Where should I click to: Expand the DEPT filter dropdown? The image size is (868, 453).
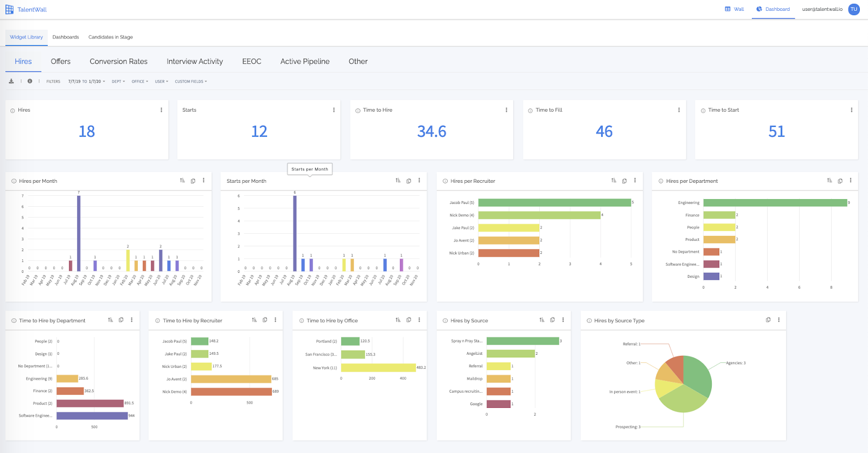tap(118, 82)
